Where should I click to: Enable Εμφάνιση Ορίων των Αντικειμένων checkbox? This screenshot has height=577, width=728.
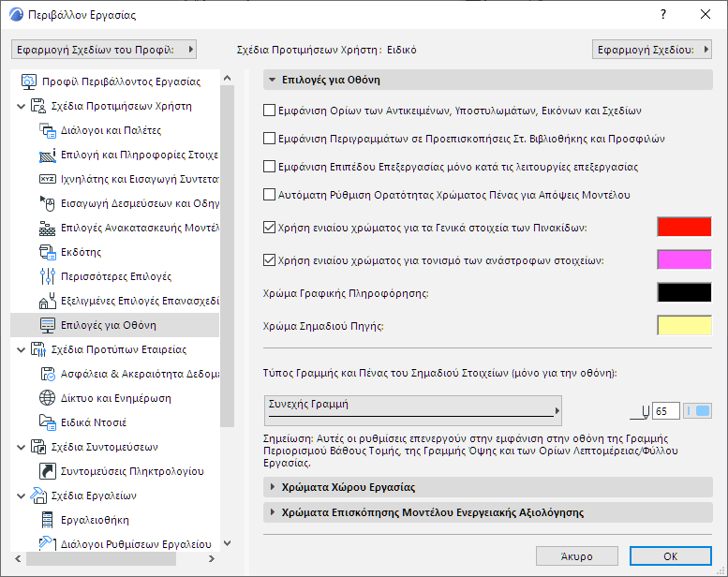click(269, 111)
